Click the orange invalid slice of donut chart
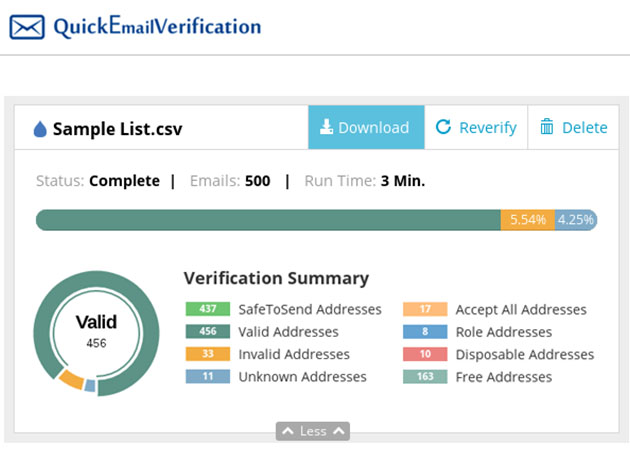This screenshot has height=473, width=630. 71,379
